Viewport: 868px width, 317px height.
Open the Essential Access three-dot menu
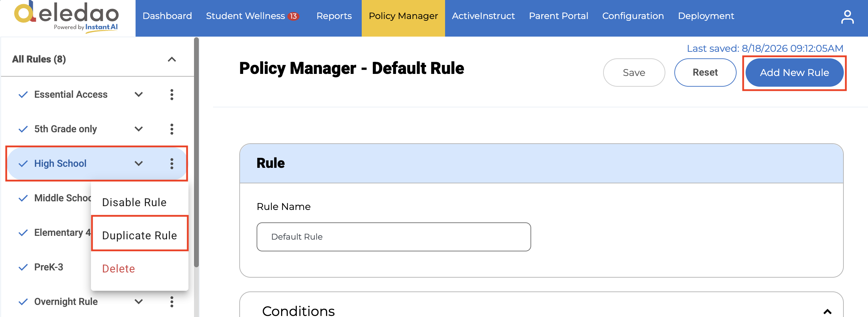click(172, 94)
